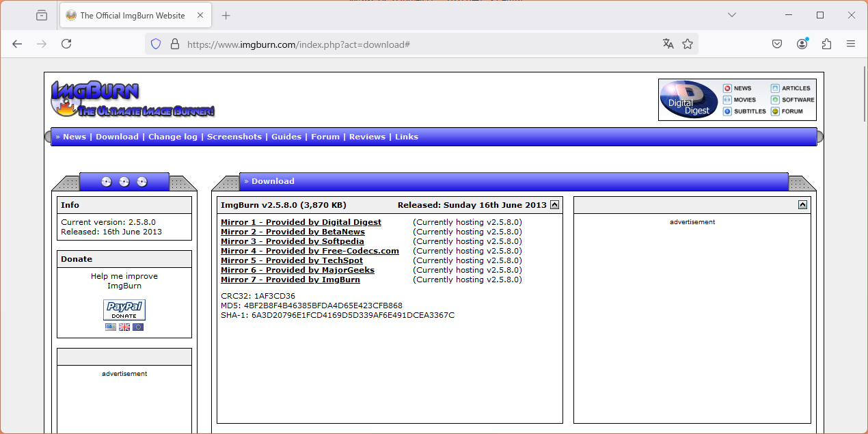Open the Firefox account icon
868x434 pixels.
802,44
